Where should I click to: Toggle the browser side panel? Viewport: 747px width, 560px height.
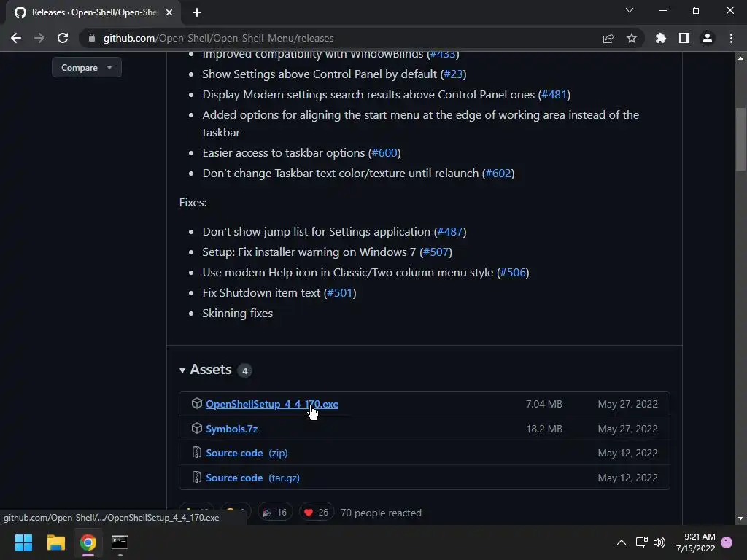tap(684, 38)
